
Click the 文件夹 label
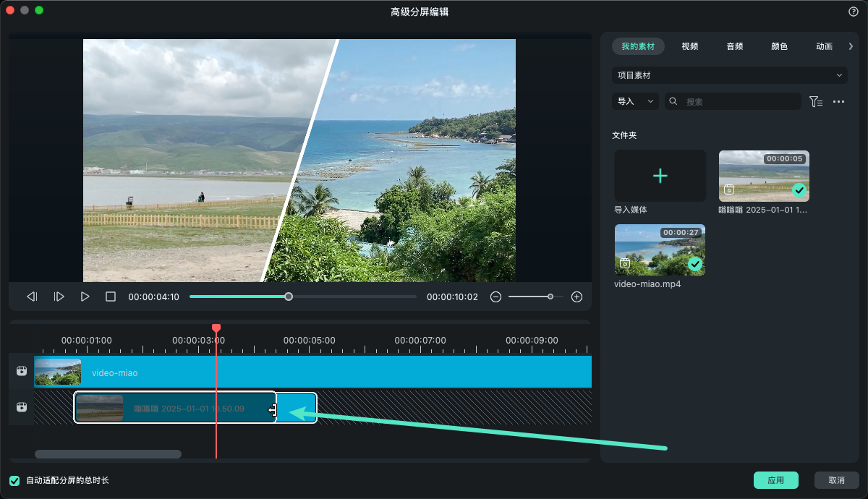(624, 135)
